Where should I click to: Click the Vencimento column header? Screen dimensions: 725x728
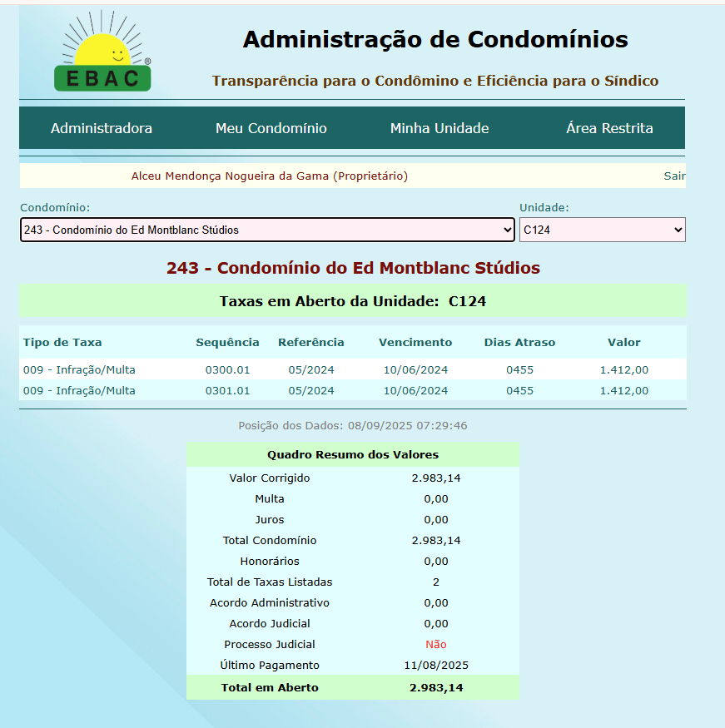415,342
